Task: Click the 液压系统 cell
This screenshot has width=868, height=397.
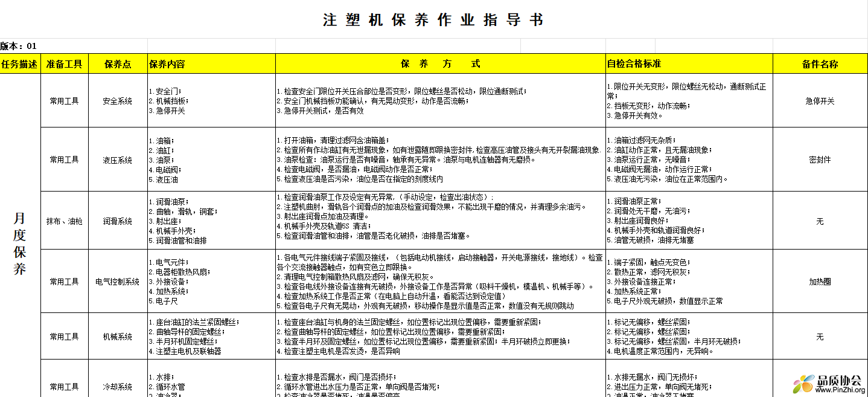Action: [118, 160]
